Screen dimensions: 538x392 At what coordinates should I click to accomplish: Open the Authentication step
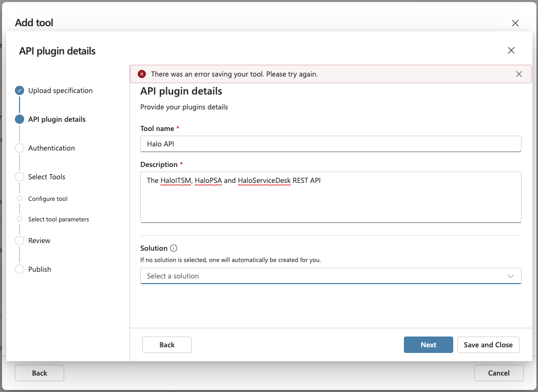point(51,148)
